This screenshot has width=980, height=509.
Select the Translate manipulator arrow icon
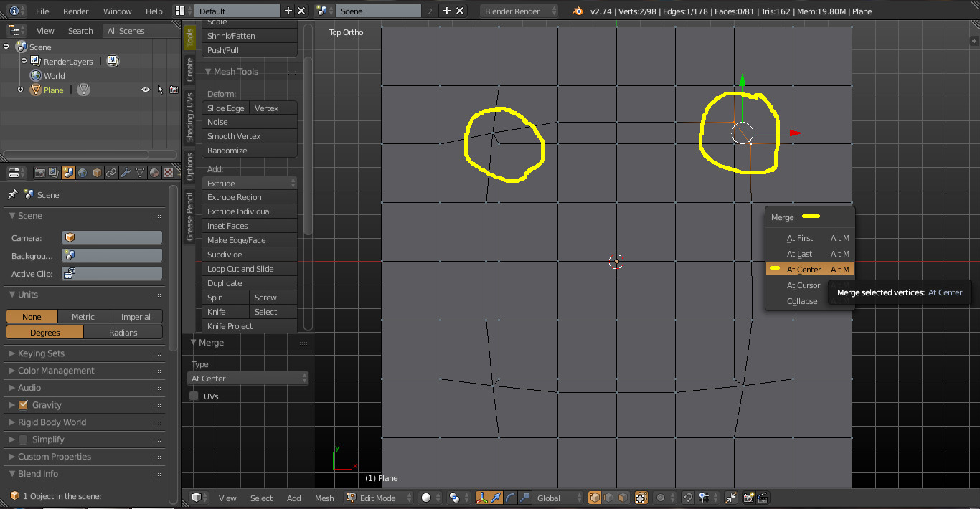(496, 498)
